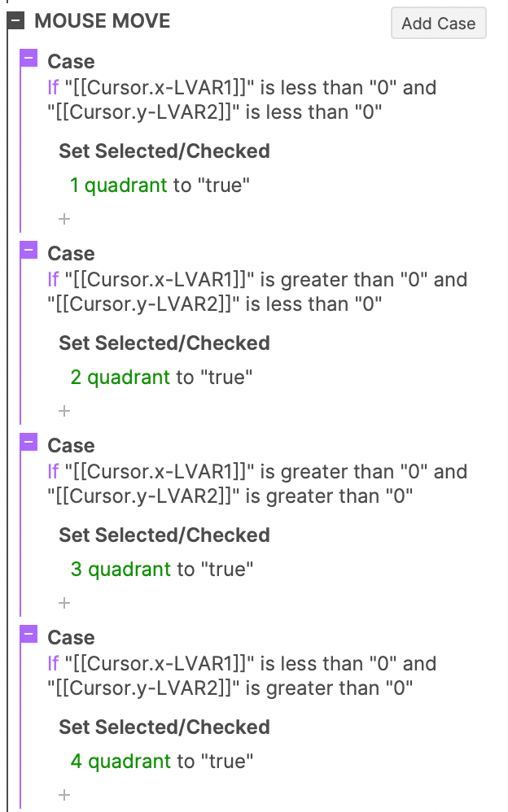Collapse the Case setting 4 quadrant
Screen dimensions: 508x812
30,634
